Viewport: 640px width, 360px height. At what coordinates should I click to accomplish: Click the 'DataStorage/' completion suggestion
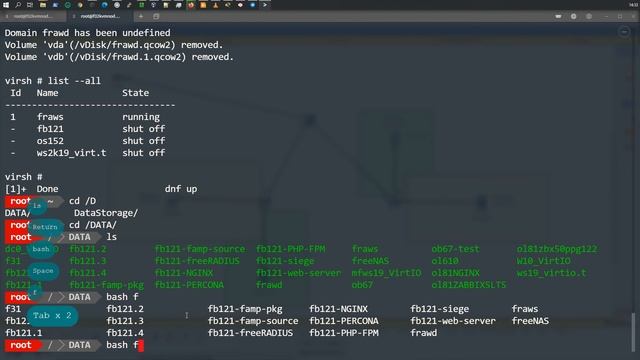[106, 213]
